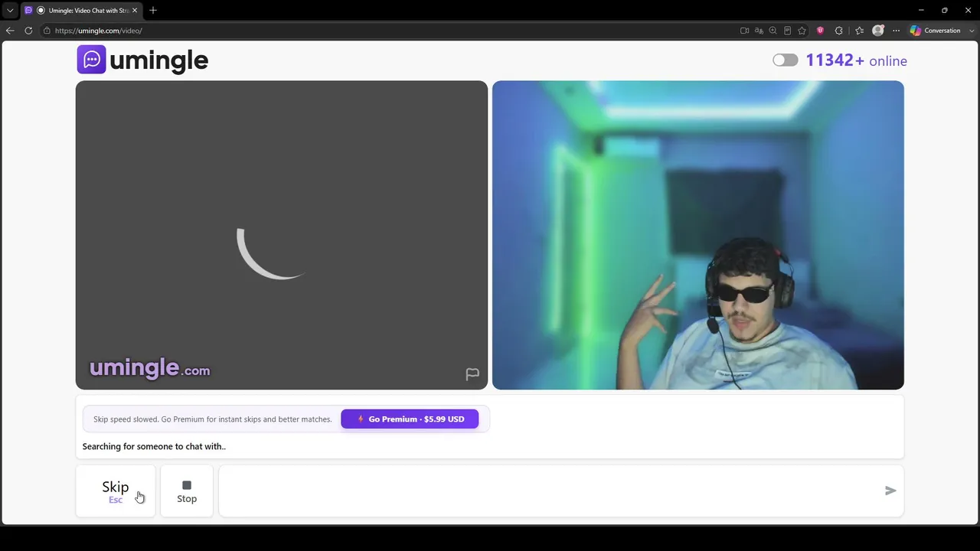Open the browser extensions puzzle icon
Screen dimensions: 980x551
[x=839, y=31]
